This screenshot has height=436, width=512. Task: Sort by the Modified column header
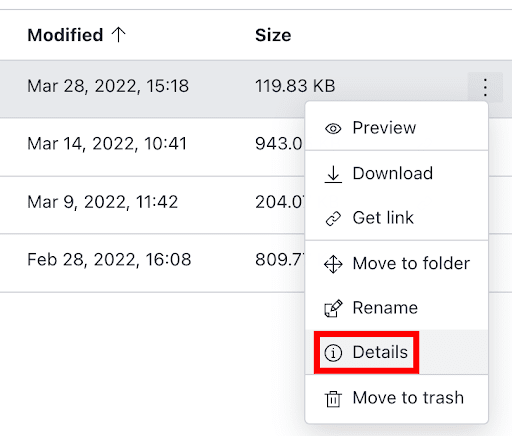coord(65,35)
